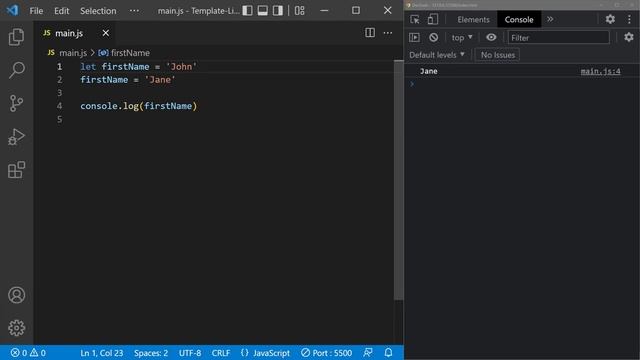Viewport: 640px width, 360px height.
Task: Toggle secondary side bar layout icon
Action: (278, 11)
